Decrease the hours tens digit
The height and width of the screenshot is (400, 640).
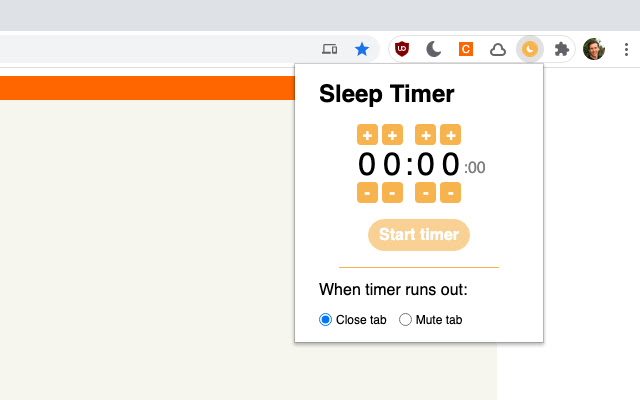(x=367, y=192)
